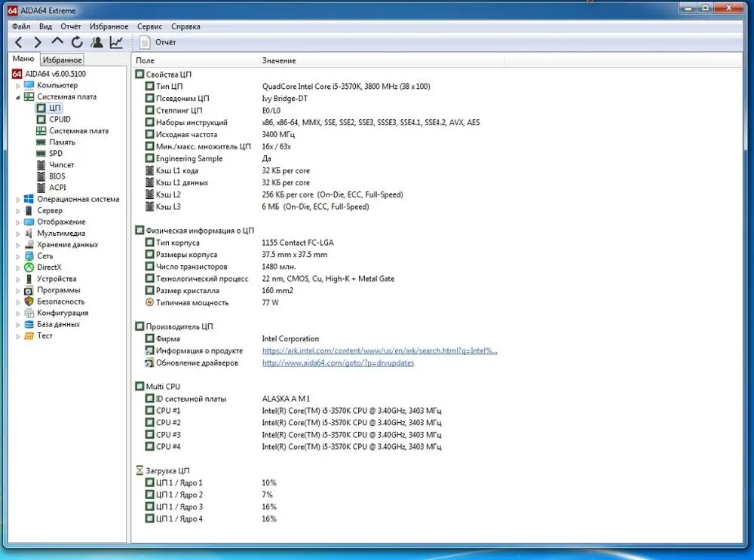Click the Программы icon
The image size is (754, 560).
click(x=29, y=290)
